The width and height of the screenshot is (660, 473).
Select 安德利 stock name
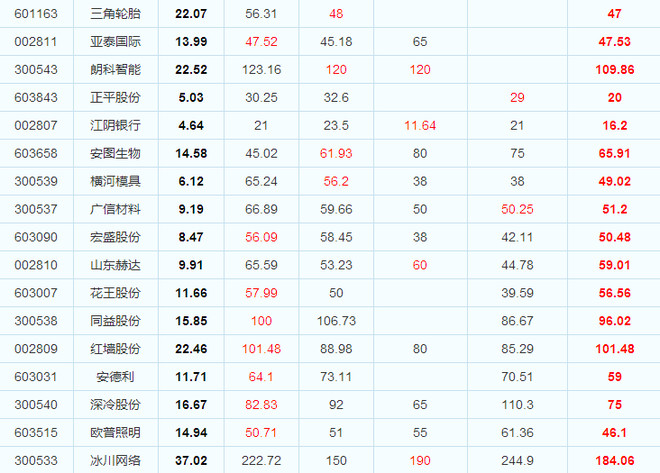(x=115, y=377)
